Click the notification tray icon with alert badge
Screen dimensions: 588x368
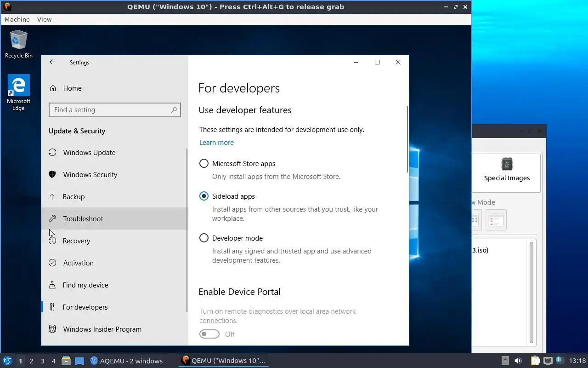(x=560, y=360)
